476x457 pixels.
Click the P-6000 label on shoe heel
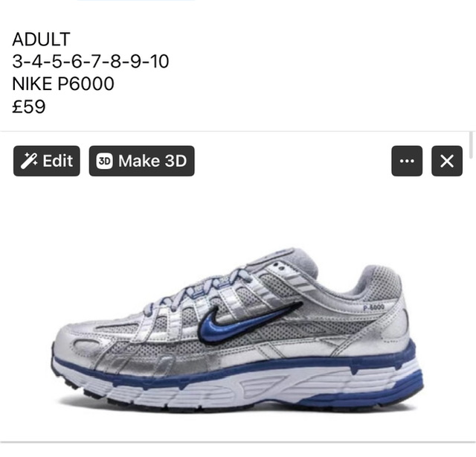tap(373, 307)
